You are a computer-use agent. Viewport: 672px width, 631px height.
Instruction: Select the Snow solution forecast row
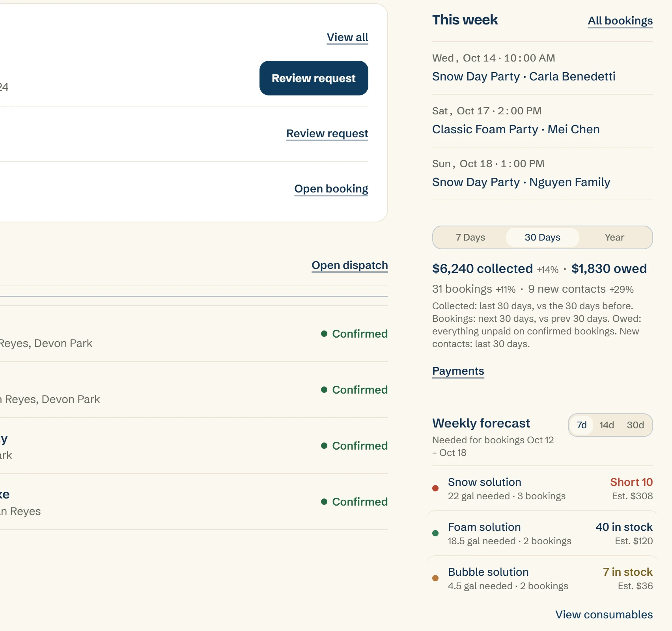coord(542,489)
